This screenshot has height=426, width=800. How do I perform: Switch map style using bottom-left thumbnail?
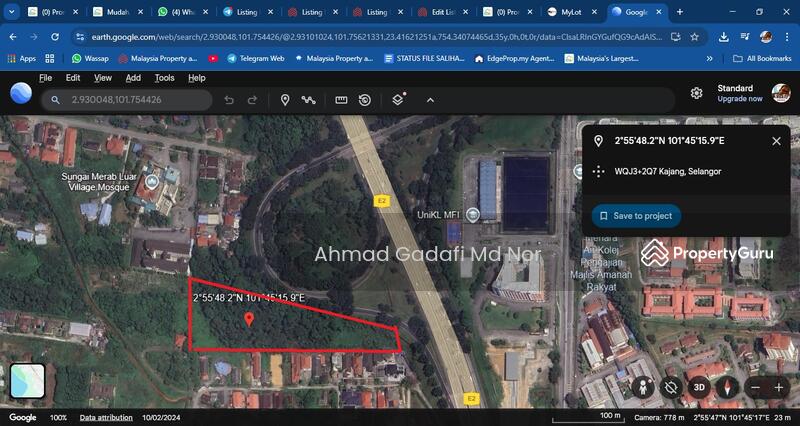coord(27,380)
